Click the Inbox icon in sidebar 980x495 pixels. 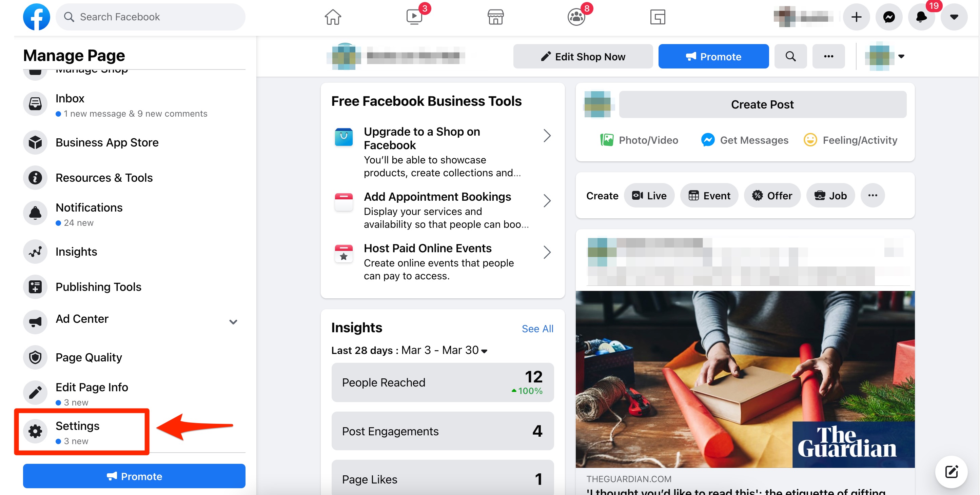pos(35,103)
